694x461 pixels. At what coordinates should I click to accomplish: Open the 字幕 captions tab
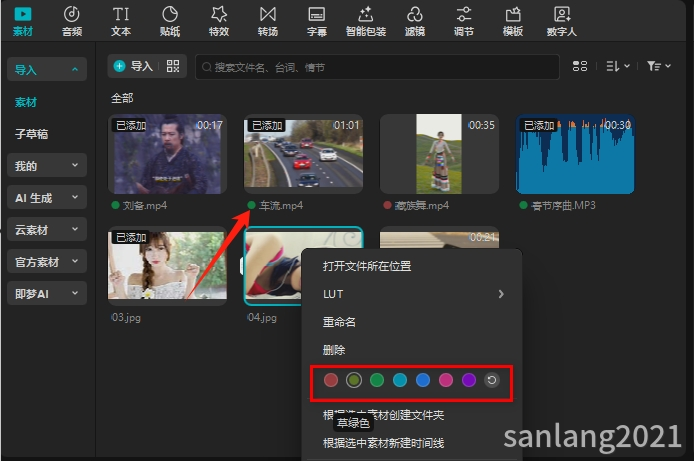point(317,21)
